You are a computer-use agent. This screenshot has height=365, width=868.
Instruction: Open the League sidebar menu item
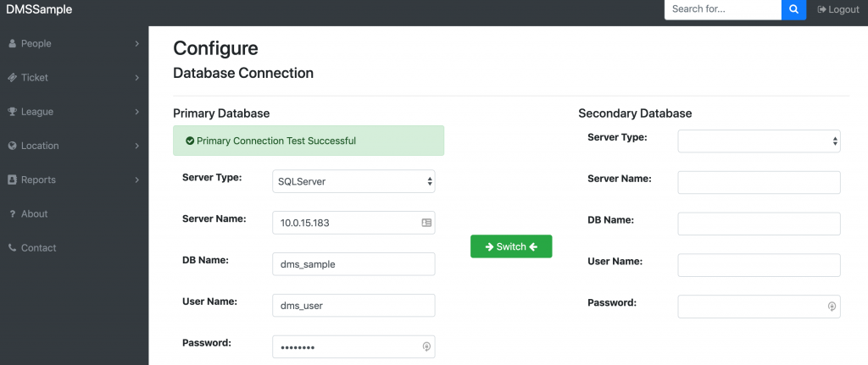click(75, 112)
